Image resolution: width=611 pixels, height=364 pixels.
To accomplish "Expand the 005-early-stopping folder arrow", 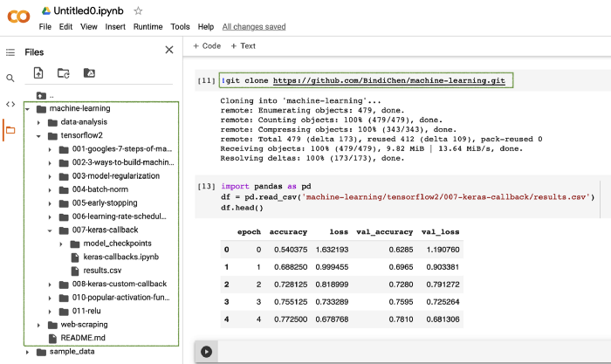I will pos(50,203).
